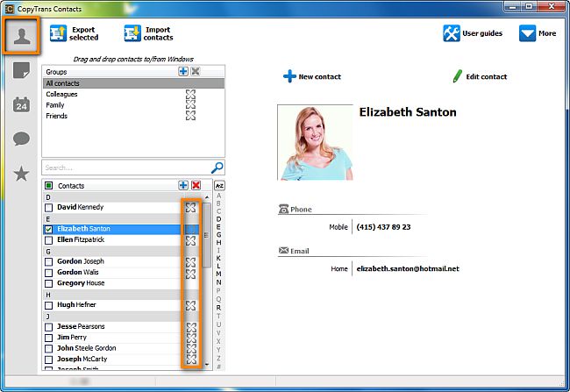Click Edit contact button
Screen dimensions: 570x392
coord(480,76)
